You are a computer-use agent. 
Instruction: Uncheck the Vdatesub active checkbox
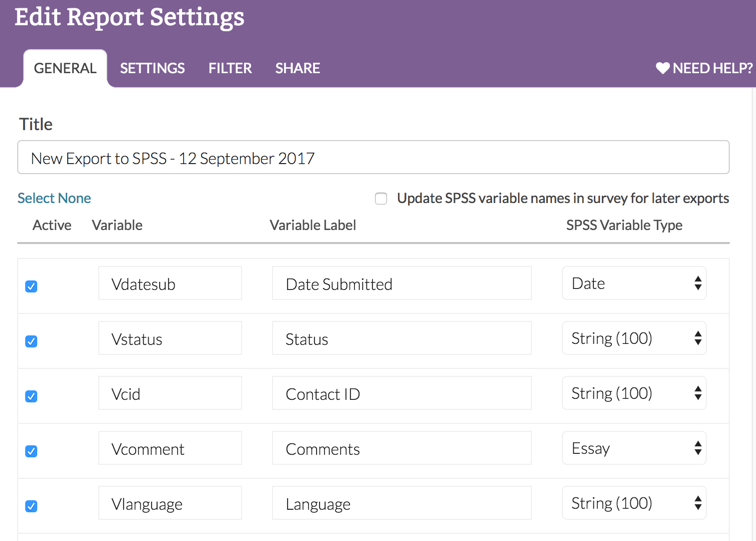click(31, 286)
